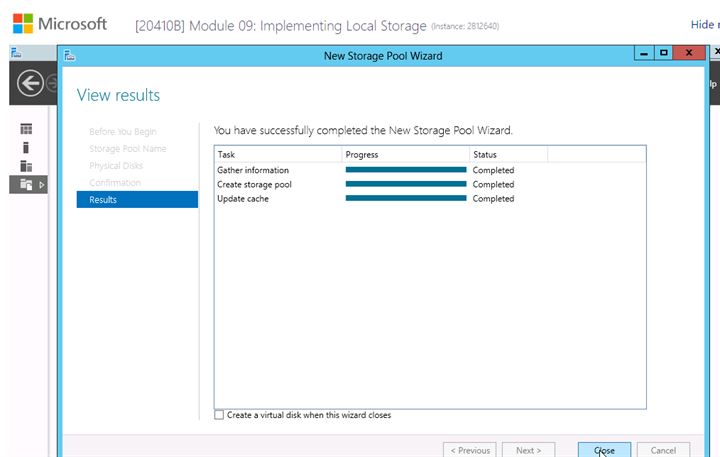The width and height of the screenshot is (720, 457).
Task: Click the wizard title bar icon
Action: click(x=70, y=56)
